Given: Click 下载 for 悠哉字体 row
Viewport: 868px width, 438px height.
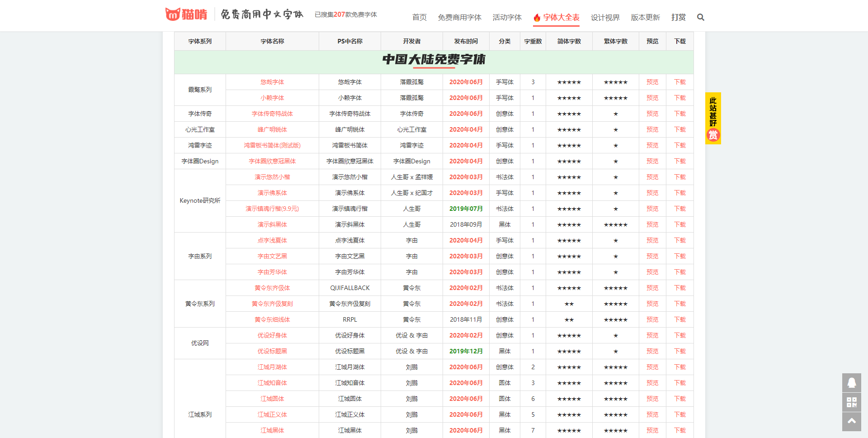Looking at the screenshot, I should coord(680,82).
